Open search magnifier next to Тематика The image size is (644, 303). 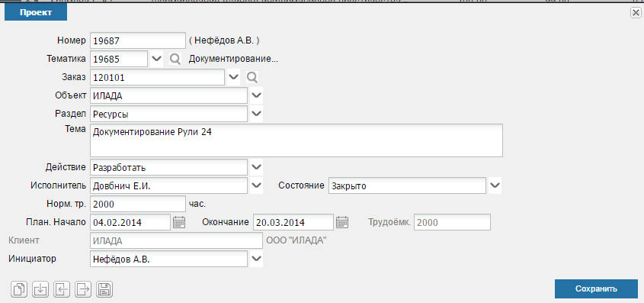pyautogui.click(x=175, y=60)
